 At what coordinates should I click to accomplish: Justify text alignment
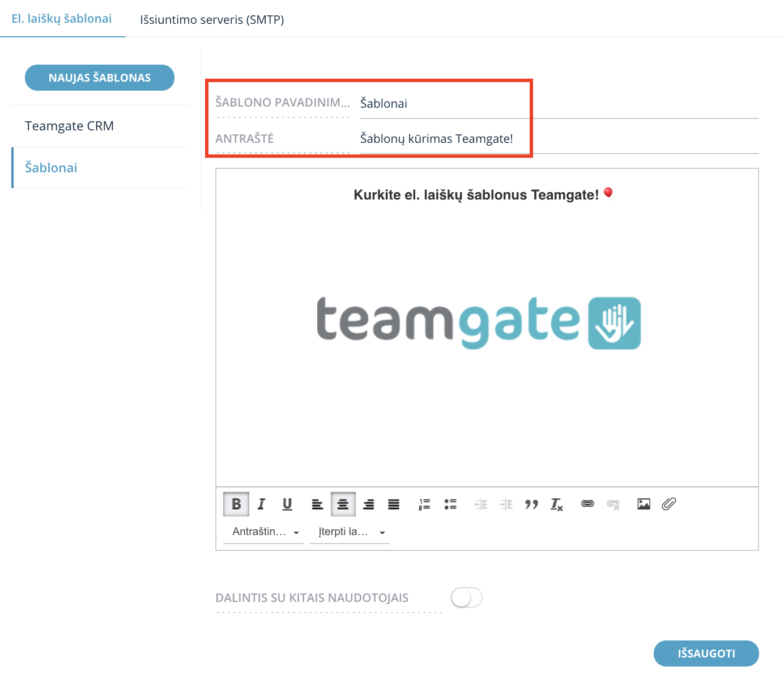(x=394, y=504)
